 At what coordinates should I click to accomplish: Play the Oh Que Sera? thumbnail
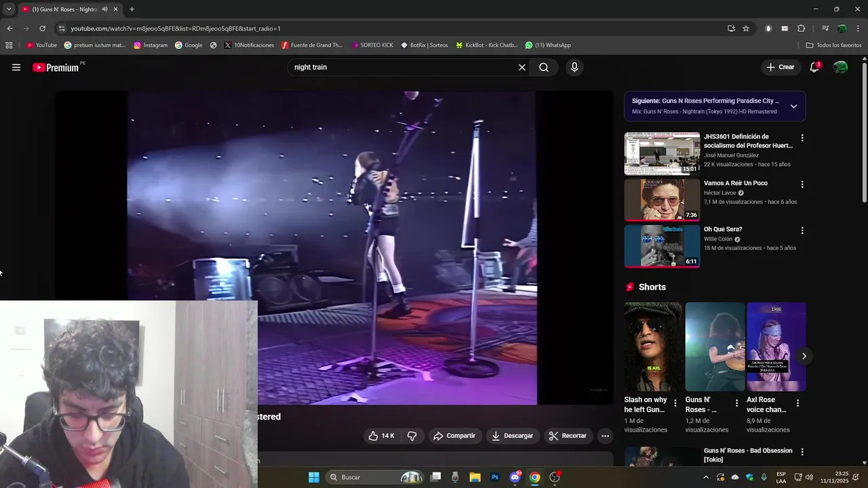pos(662,246)
